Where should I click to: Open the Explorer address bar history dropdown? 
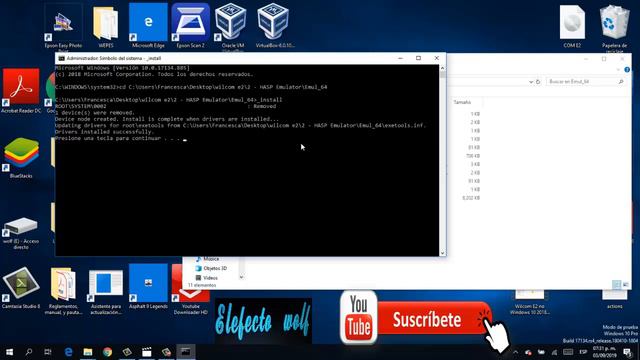click(531, 82)
